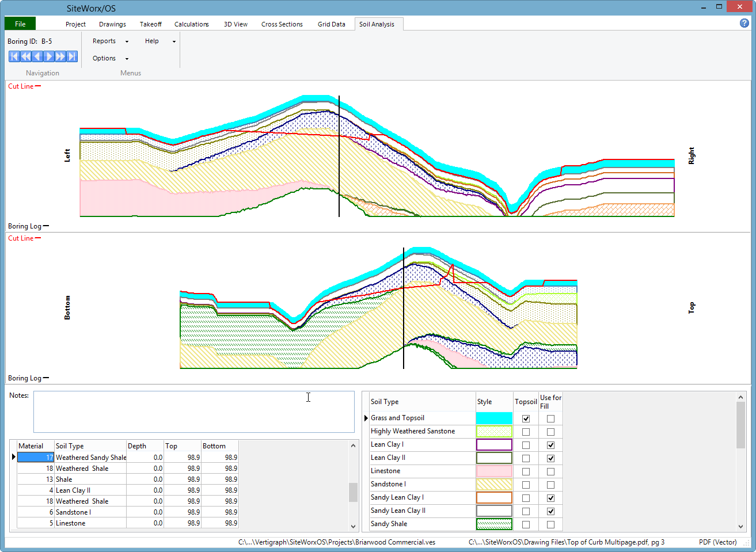Enable Use for Fill for Sandy Shale
Screen dimensions: 756x552
(x=550, y=524)
